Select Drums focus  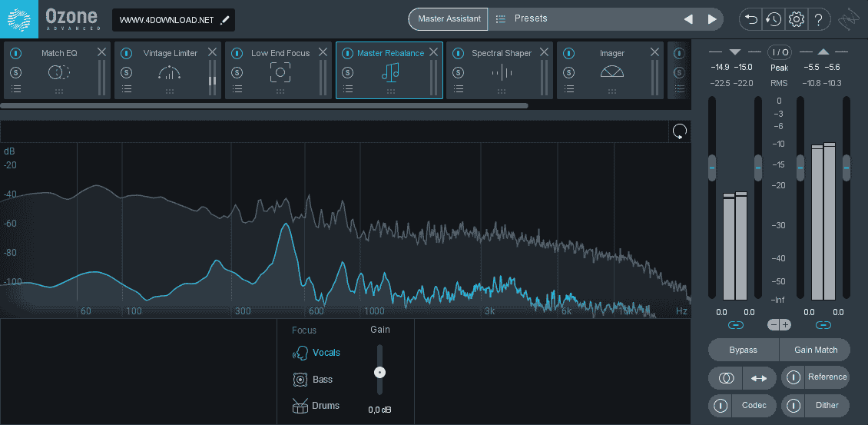click(x=316, y=406)
